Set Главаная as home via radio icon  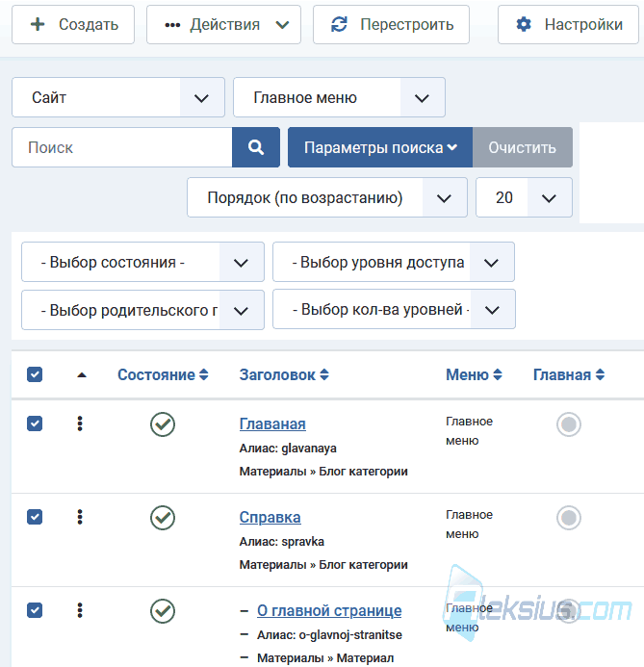coord(569,424)
